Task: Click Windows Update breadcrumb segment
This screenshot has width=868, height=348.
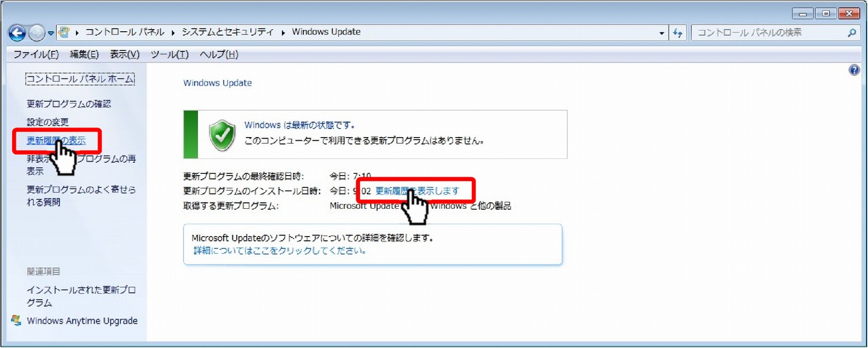Action: (x=327, y=32)
